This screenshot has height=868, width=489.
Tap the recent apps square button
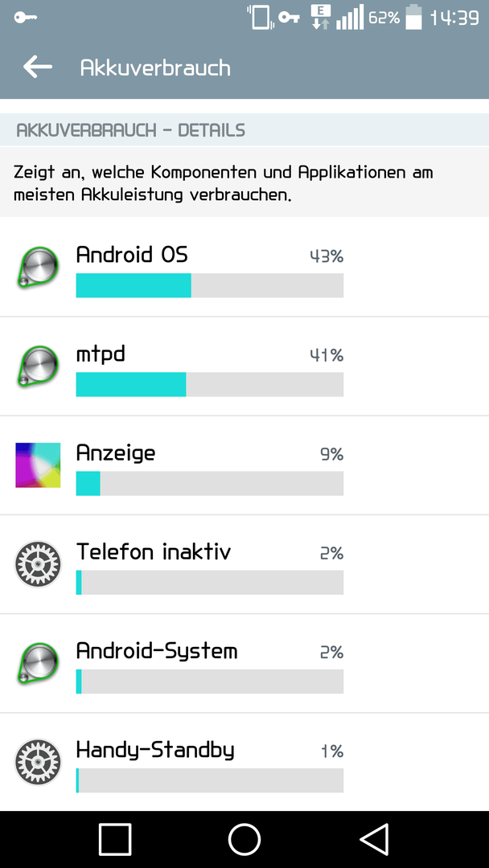(x=115, y=840)
